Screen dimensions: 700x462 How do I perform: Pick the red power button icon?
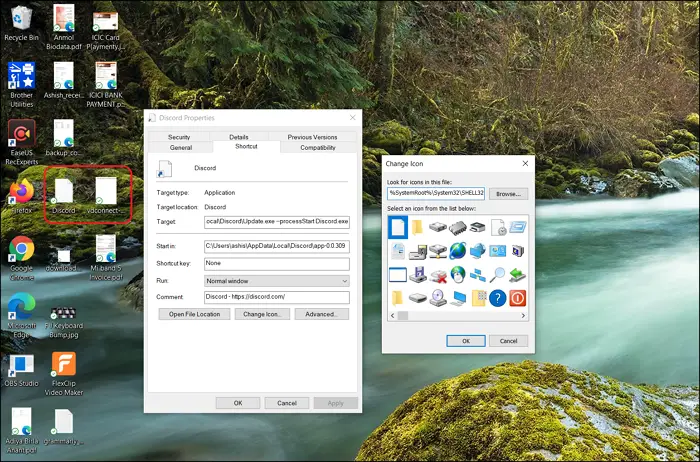518,298
